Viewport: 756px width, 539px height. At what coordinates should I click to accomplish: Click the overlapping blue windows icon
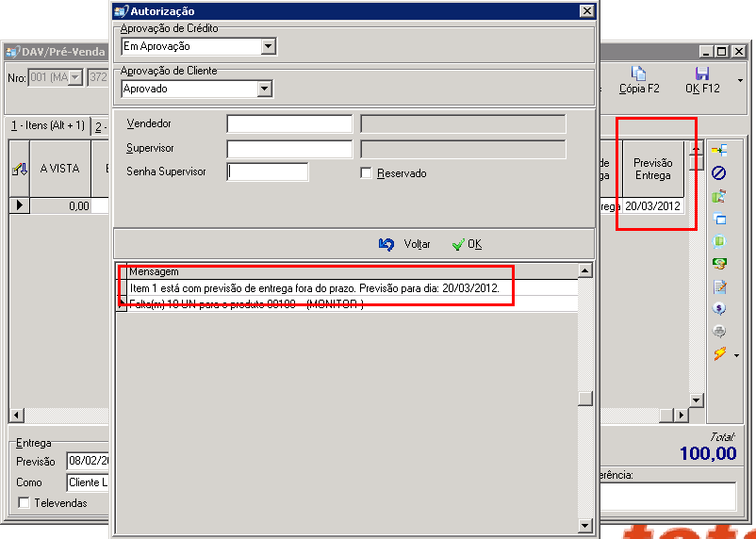point(719,219)
